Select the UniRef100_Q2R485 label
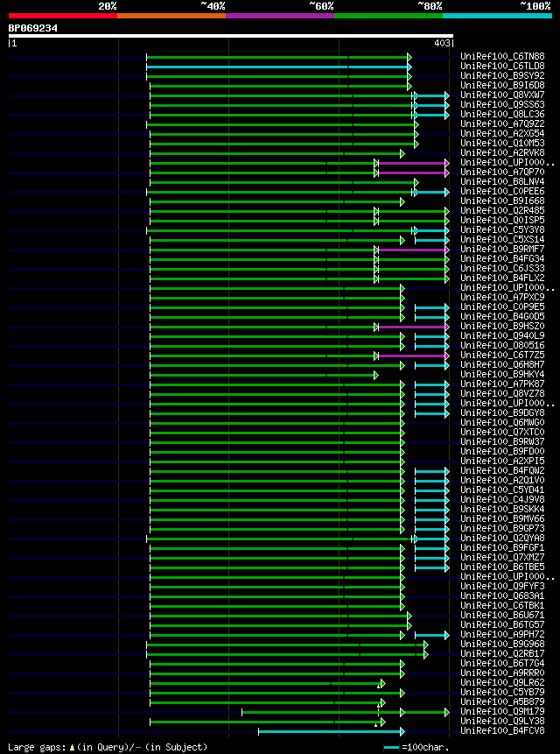The width and height of the screenshot is (560, 754). [502, 211]
